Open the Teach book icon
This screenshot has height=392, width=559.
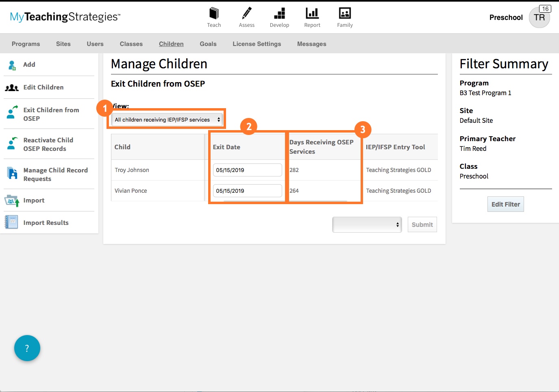pyautogui.click(x=214, y=14)
